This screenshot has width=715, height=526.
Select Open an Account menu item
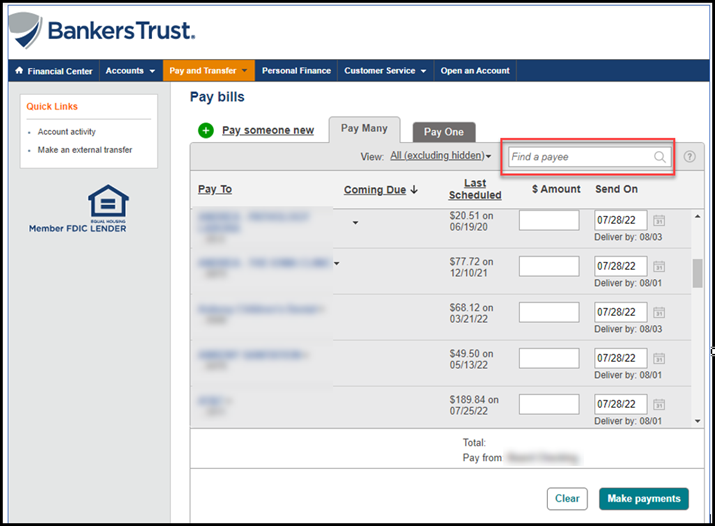[x=475, y=71]
